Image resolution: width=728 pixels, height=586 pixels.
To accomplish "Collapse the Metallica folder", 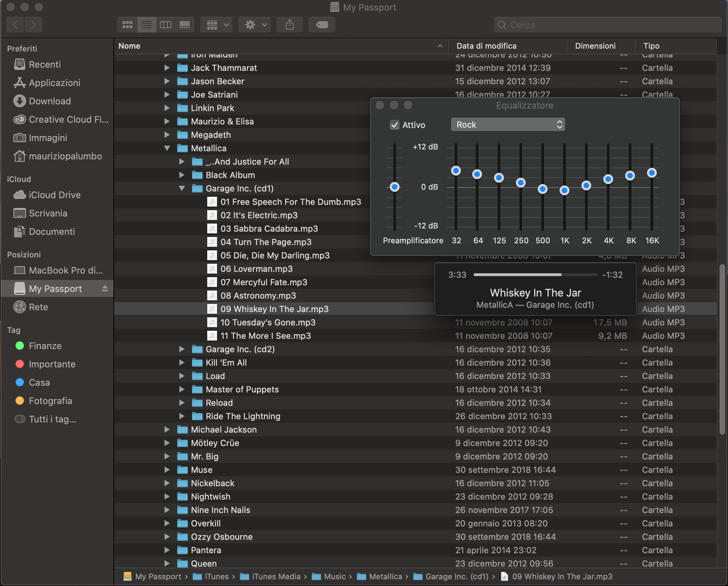I will (167, 148).
